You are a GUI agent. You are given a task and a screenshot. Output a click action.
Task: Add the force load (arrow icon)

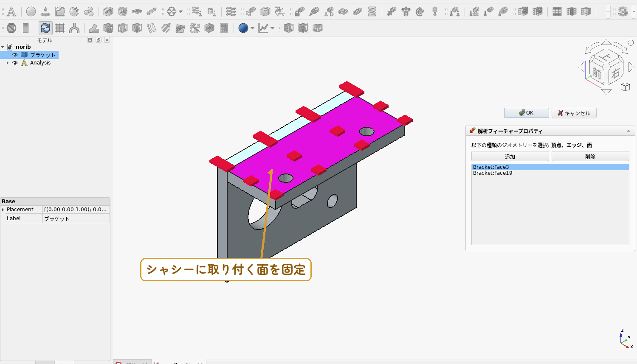[392, 11]
